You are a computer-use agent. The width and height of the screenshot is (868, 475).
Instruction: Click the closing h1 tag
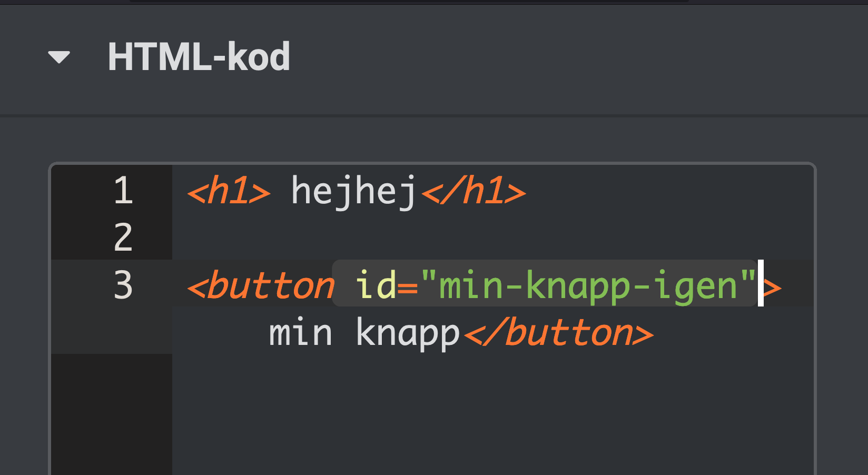(x=473, y=191)
